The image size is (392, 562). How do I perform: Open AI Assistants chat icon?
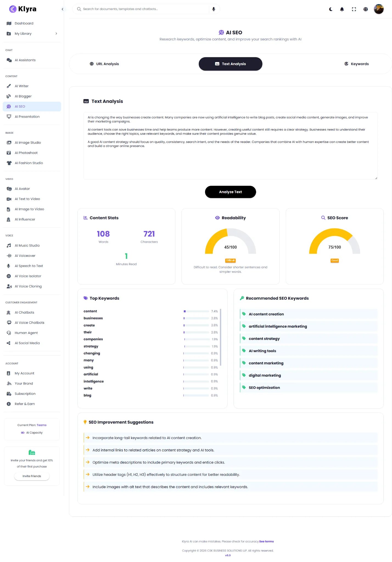9,60
